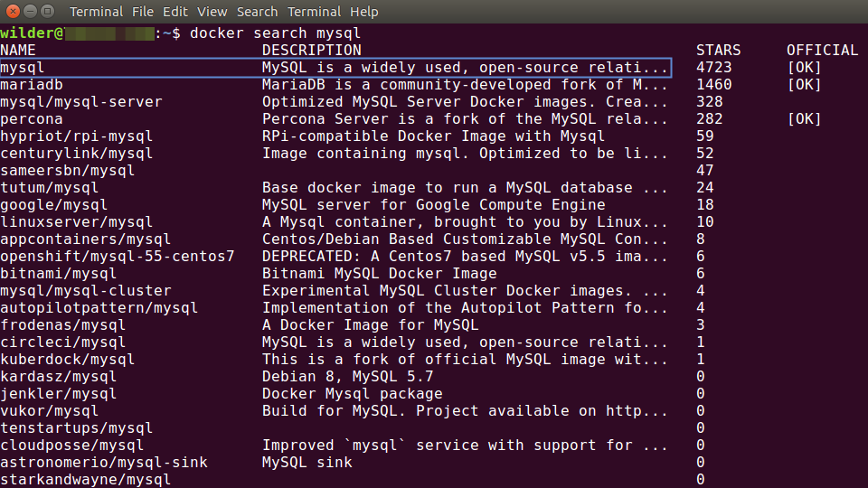Click the 'mariadb' image name
The width and height of the screenshot is (868, 488).
coord(32,85)
